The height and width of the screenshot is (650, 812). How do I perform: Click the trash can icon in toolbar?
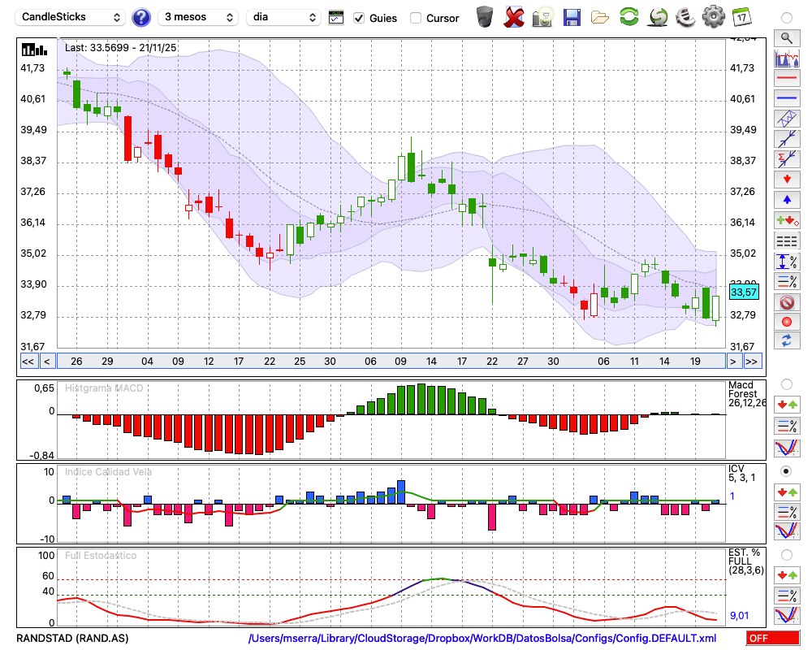click(x=485, y=16)
